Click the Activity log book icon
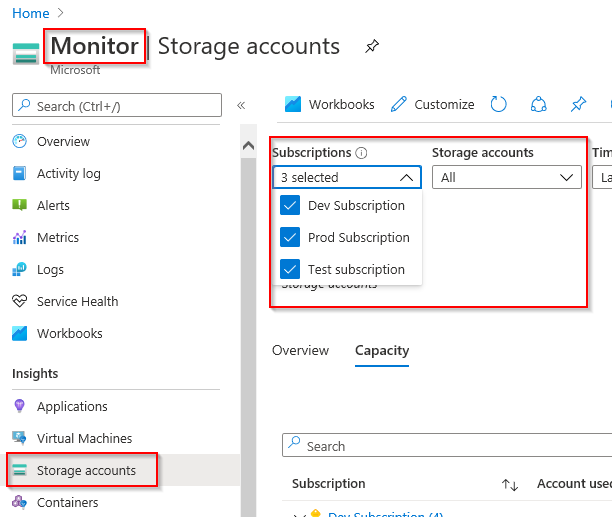612x517 pixels. tap(20, 173)
